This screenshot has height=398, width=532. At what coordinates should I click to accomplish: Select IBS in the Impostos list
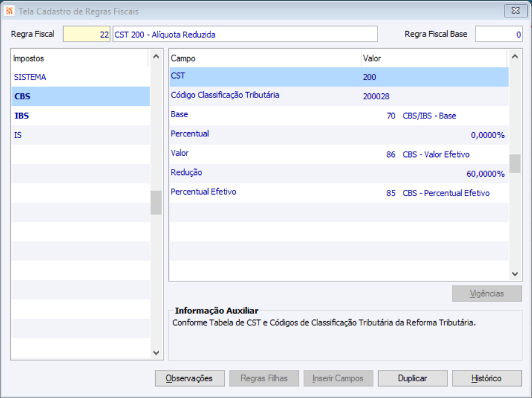click(81, 116)
